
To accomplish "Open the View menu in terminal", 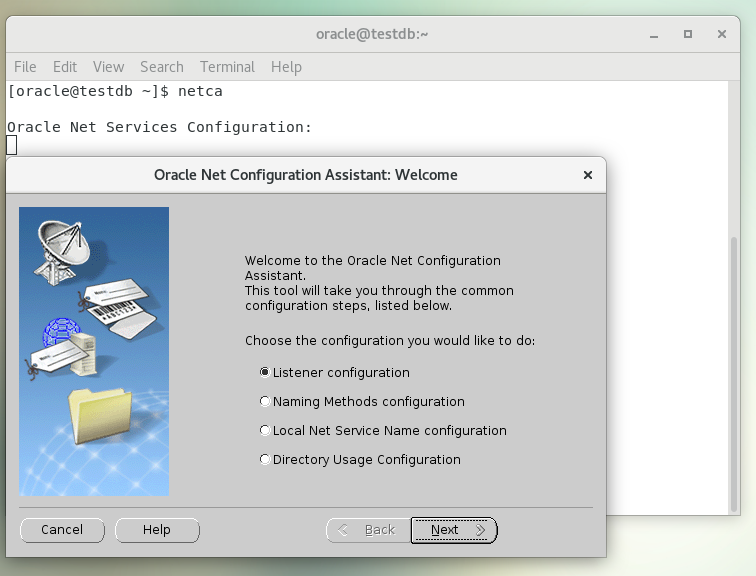I will pyautogui.click(x=108, y=67).
